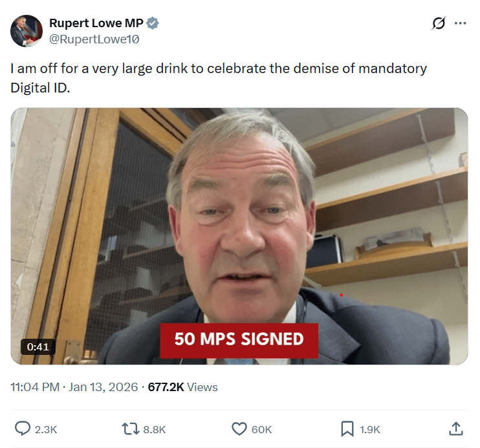The height and width of the screenshot is (448, 480).
Task: Click the share upload icon
Action: 455,429
